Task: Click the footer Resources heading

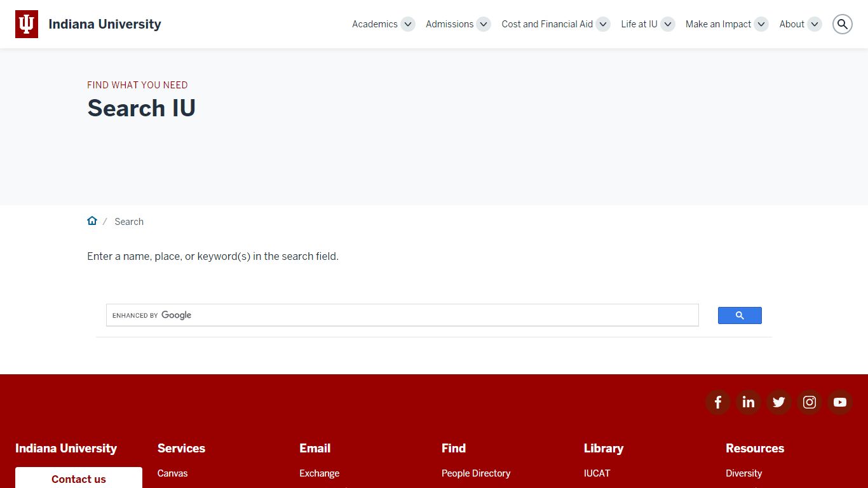Action: pyautogui.click(x=755, y=448)
